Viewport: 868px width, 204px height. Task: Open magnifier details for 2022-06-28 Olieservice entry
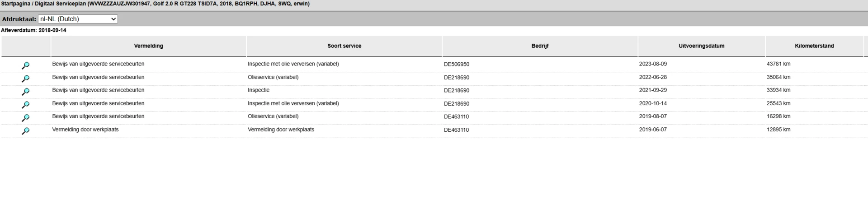26,79
